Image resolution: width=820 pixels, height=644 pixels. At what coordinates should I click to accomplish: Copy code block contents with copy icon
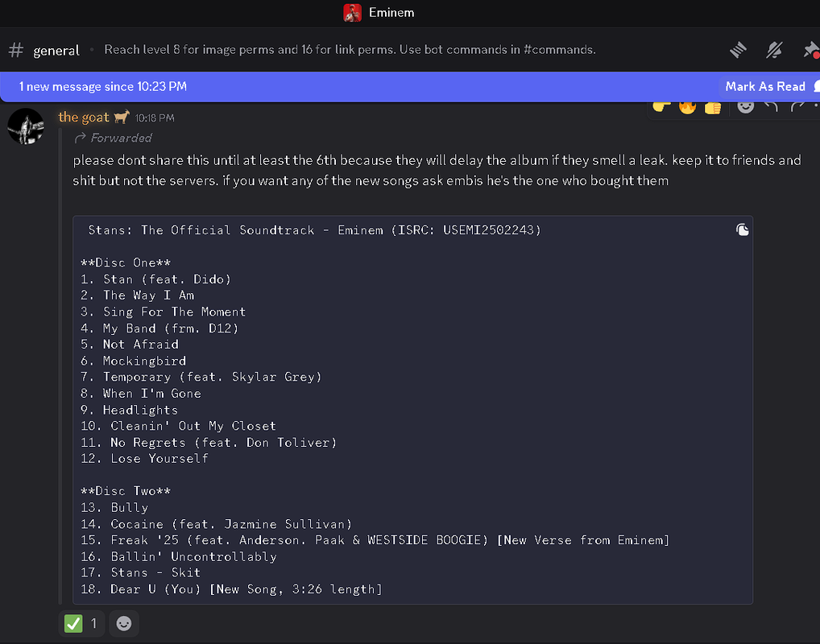tap(742, 230)
